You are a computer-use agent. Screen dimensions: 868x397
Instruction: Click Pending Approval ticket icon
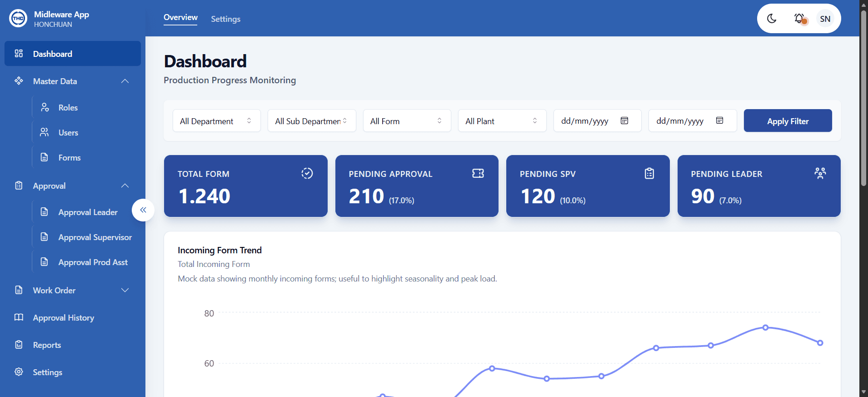tap(478, 173)
